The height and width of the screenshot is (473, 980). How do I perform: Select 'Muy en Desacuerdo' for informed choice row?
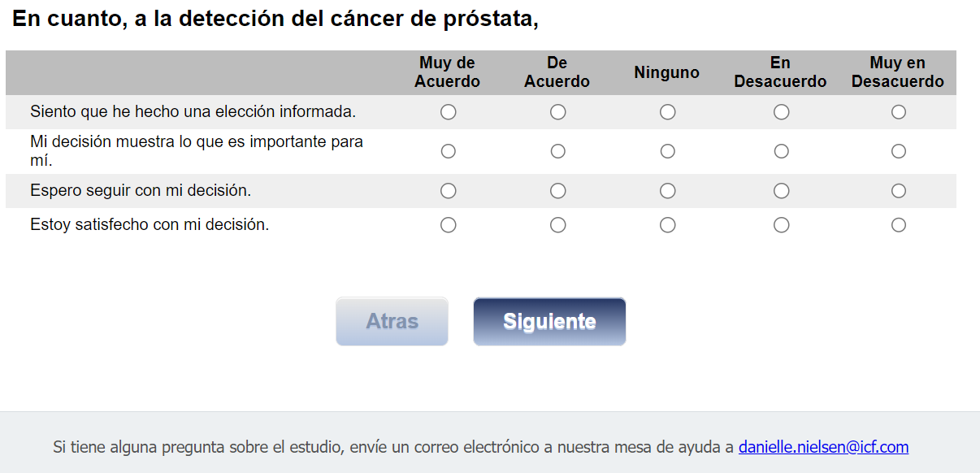pos(898,112)
